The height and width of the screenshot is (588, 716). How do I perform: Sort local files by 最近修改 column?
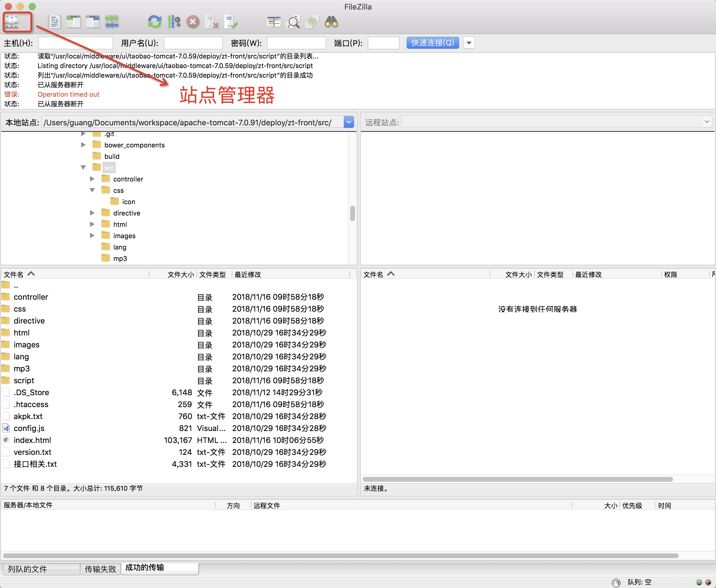pos(291,274)
